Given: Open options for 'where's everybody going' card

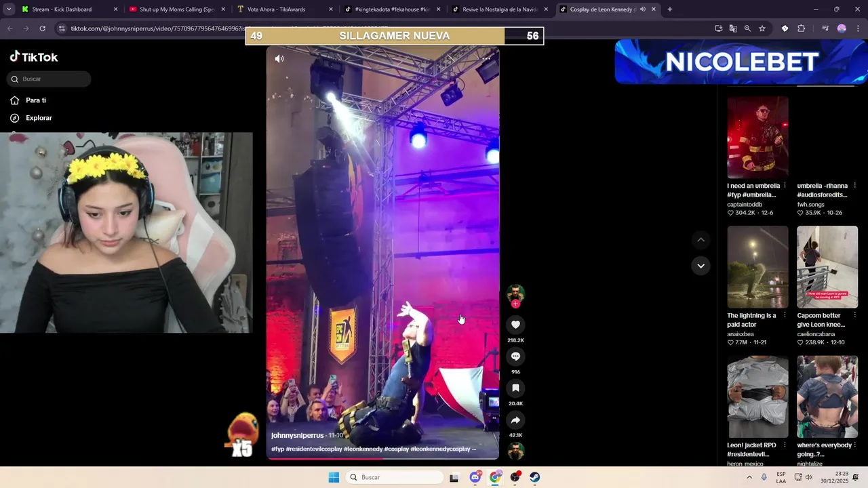Looking at the screenshot, I should click(854, 445).
